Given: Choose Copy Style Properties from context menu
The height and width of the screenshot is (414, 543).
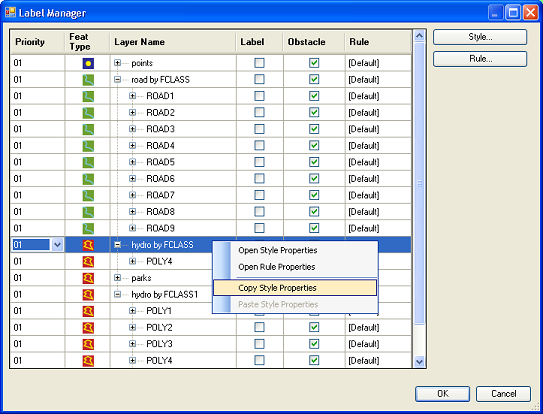Looking at the screenshot, I should pos(295,288).
